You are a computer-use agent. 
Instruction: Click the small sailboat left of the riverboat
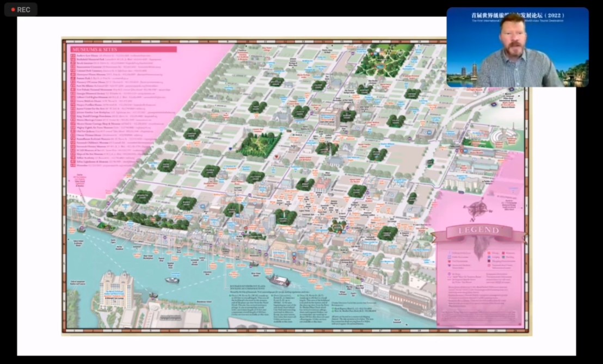tap(172, 280)
